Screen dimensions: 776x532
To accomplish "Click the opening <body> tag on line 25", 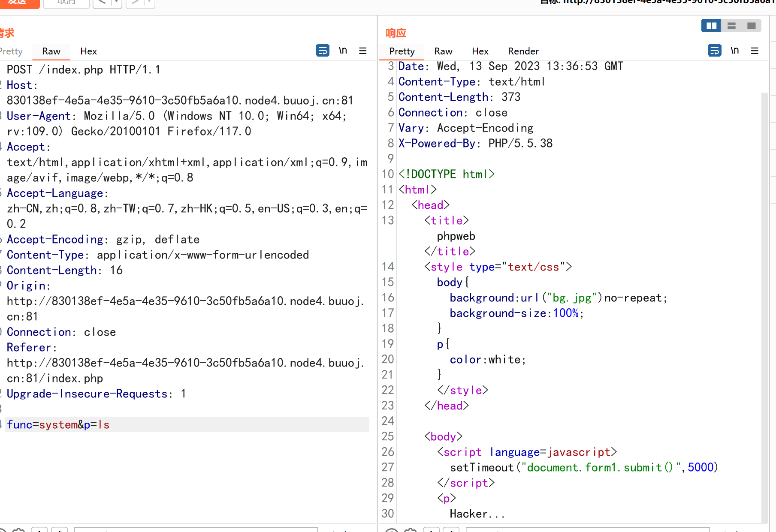I will click(x=444, y=437).
